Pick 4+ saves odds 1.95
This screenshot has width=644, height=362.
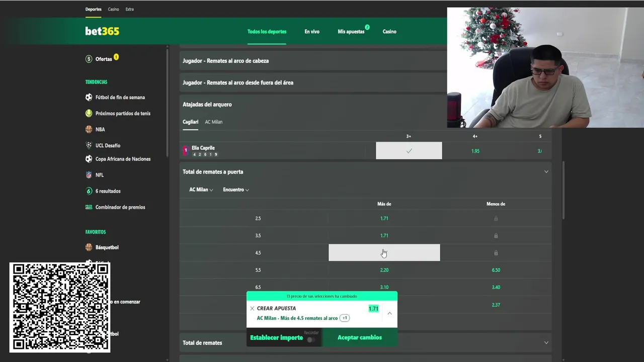[x=475, y=151]
